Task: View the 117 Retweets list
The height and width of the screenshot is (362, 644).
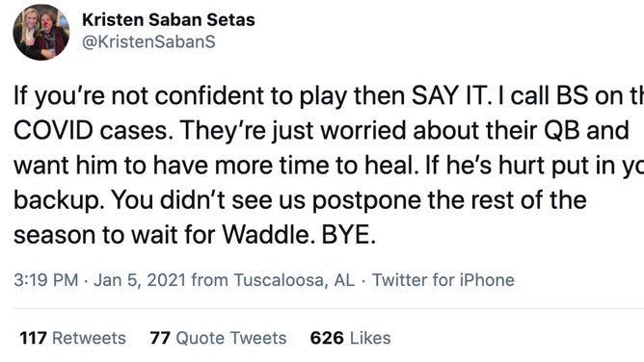Action: click(72, 338)
